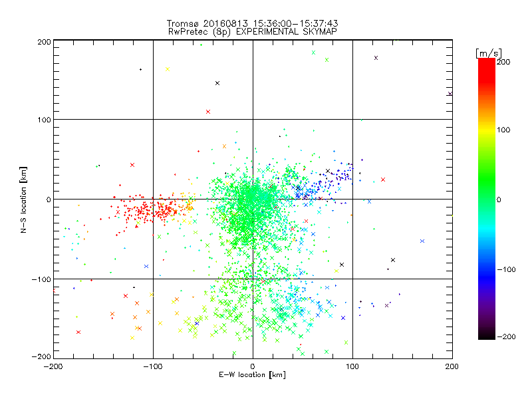This screenshot has width=532, height=399.
Task: Click N-S axis tick label "200"
Action: 44,42
